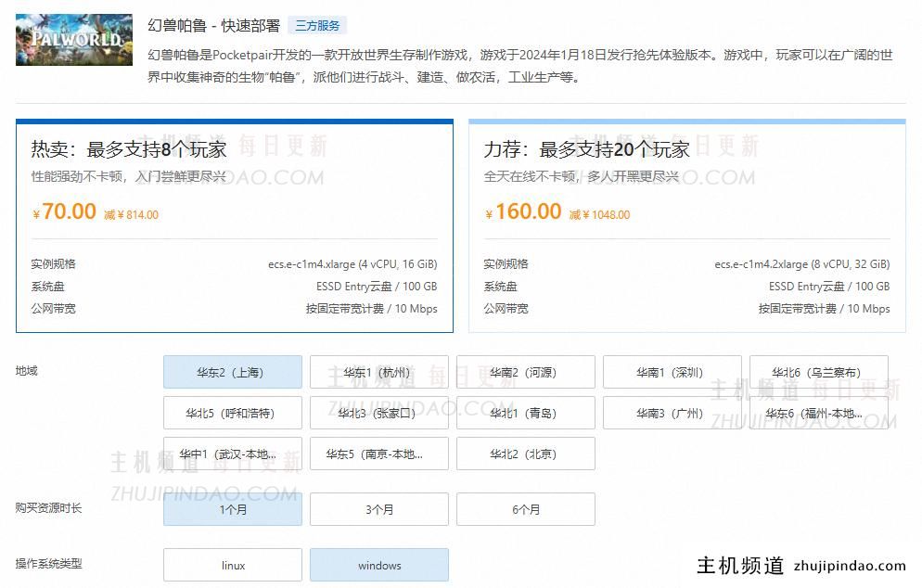Click the 操作系统类型 label
Image resolution: width=922 pixels, height=588 pixels.
click(x=48, y=563)
